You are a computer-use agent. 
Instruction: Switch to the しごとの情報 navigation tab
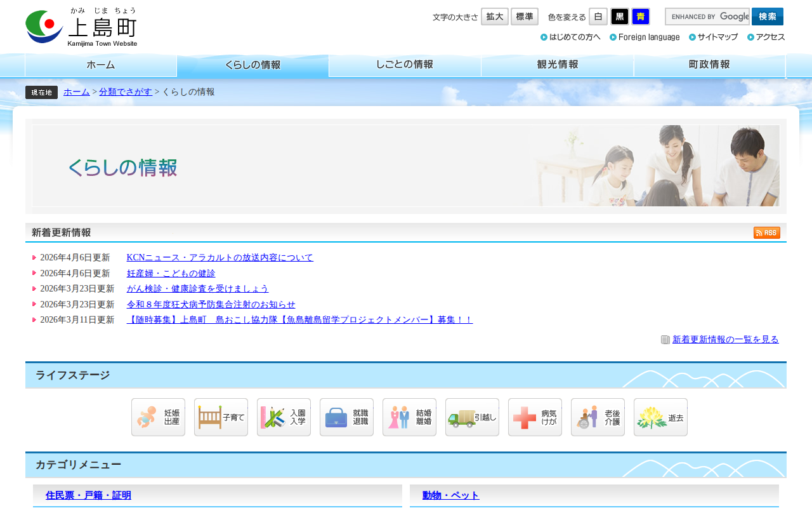pos(405,65)
